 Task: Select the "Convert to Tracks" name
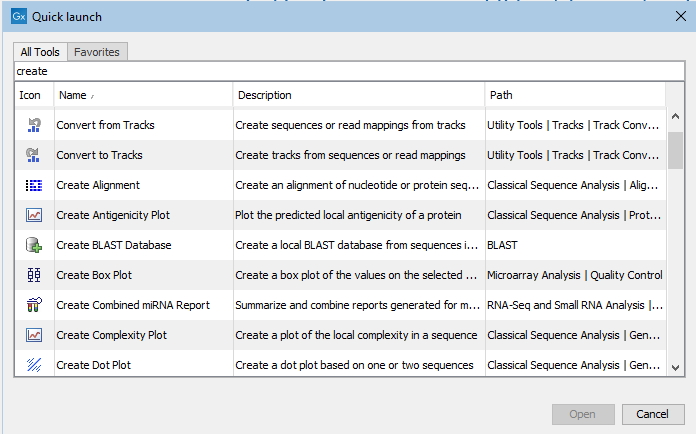point(99,155)
